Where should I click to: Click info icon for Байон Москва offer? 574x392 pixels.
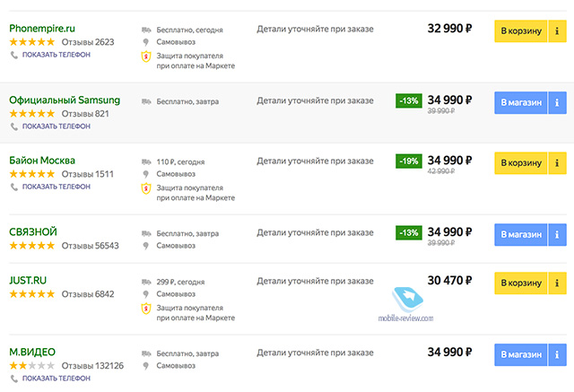click(x=557, y=163)
